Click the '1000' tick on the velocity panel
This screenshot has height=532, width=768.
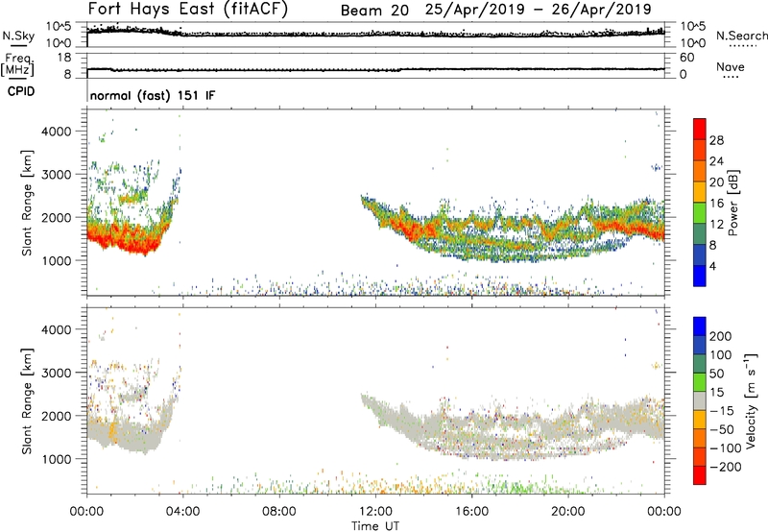tap(57, 459)
